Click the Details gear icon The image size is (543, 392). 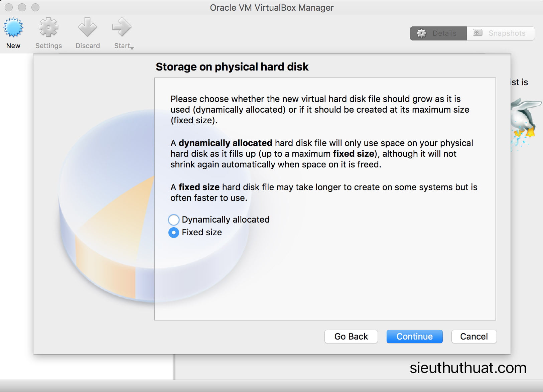[x=422, y=33]
